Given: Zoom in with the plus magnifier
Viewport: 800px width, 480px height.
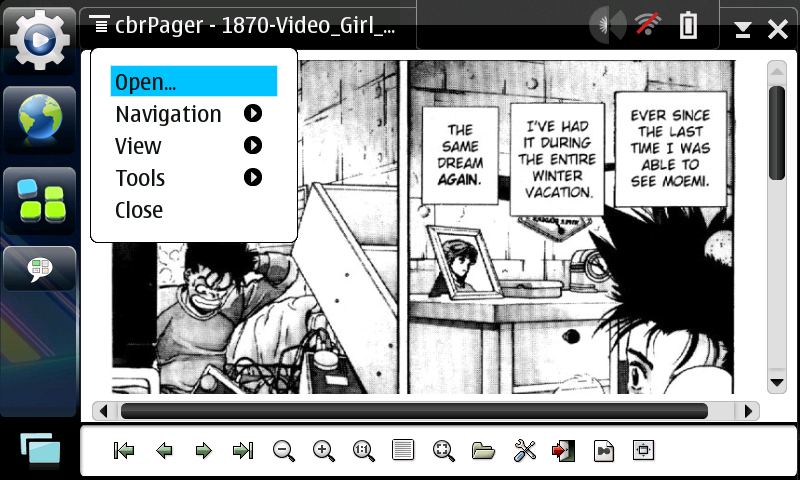Looking at the screenshot, I should click(x=323, y=451).
